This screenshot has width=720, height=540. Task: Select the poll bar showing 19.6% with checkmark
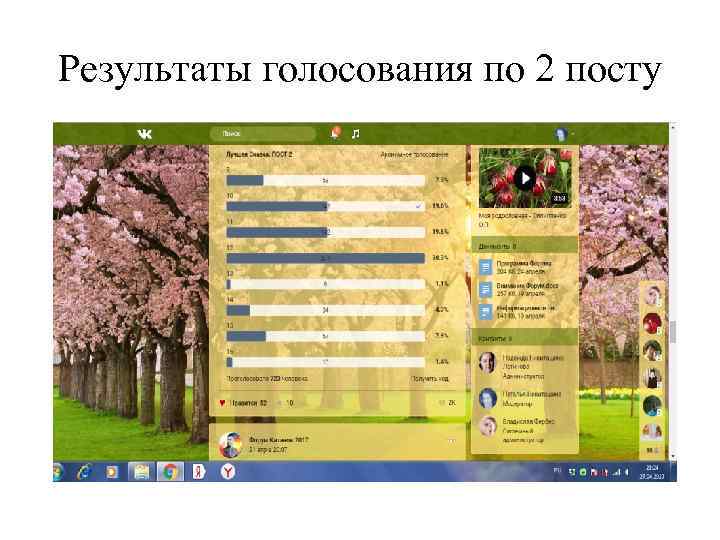pos(326,207)
